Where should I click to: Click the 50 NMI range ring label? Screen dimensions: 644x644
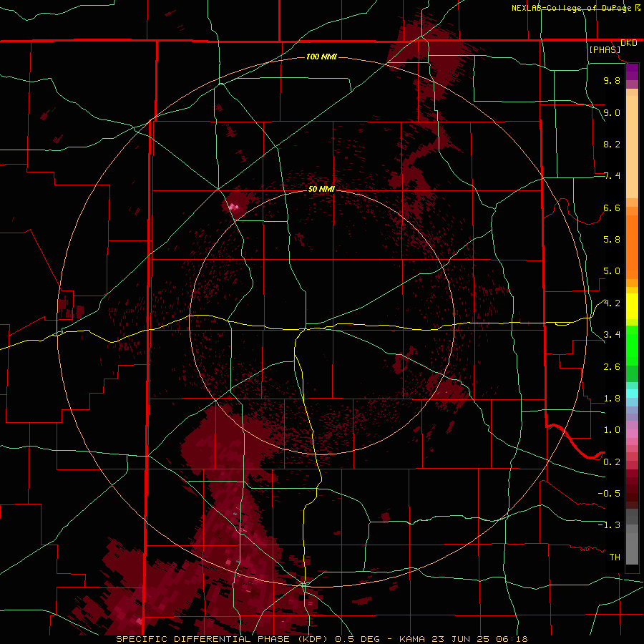[x=321, y=189]
